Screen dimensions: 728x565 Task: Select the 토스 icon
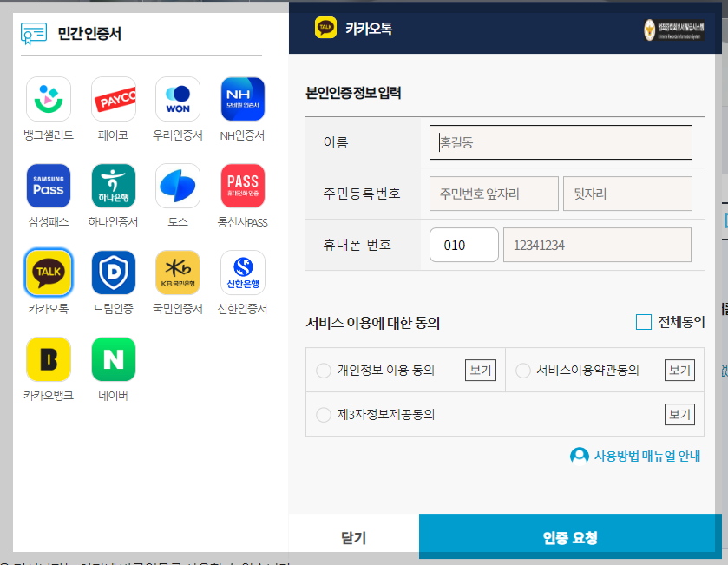tap(178, 186)
